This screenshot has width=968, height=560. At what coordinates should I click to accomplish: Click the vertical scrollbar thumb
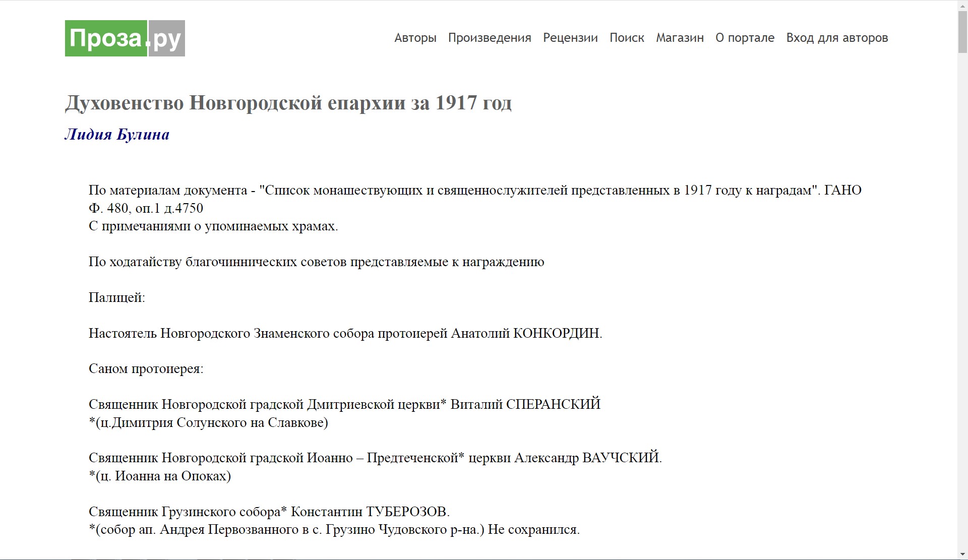click(x=962, y=31)
